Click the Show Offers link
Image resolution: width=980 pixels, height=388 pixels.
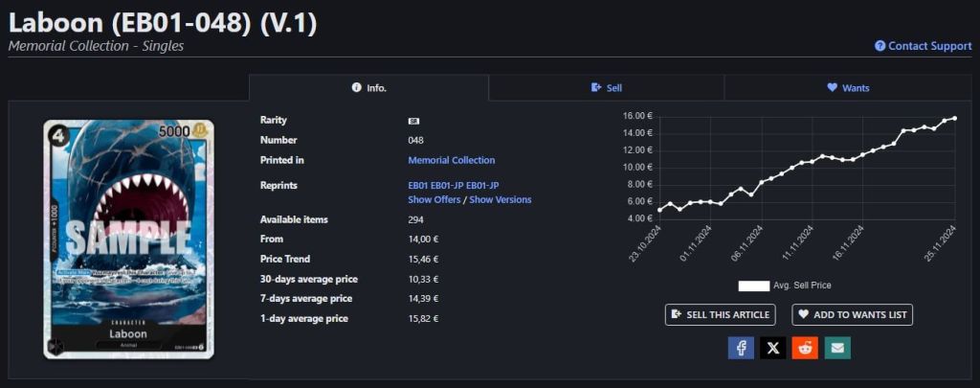tap(434, 199)
